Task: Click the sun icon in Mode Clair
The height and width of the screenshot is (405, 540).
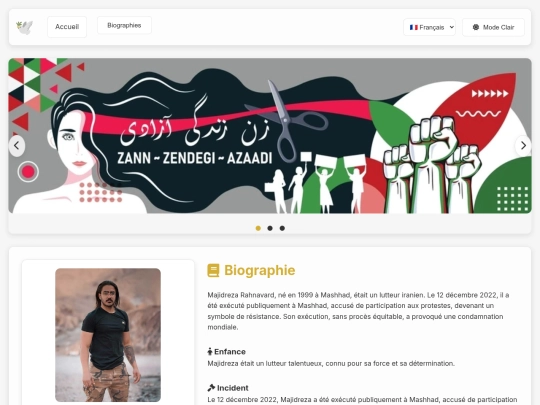Action: click(x=476, y=27)
